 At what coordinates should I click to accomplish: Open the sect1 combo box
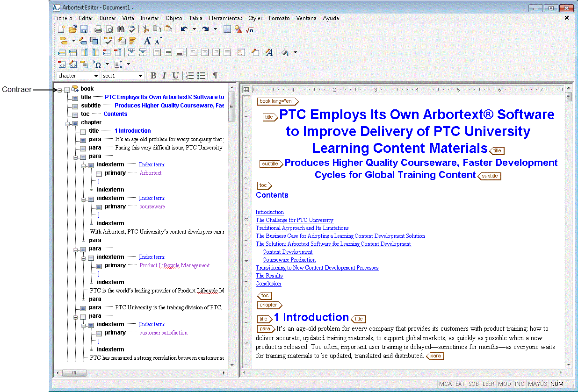(123, 76)
